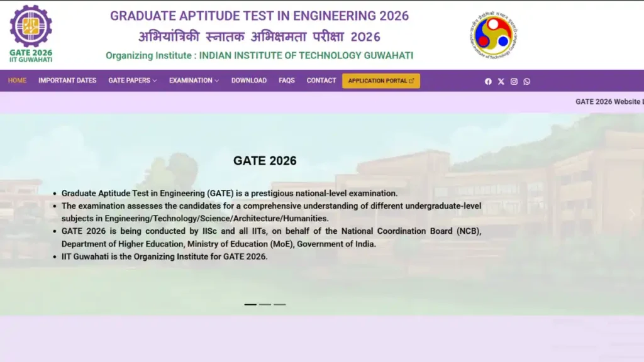Open the Facebook page icon
The height and width of the screenshot is (362, 644).
[488, 81]
